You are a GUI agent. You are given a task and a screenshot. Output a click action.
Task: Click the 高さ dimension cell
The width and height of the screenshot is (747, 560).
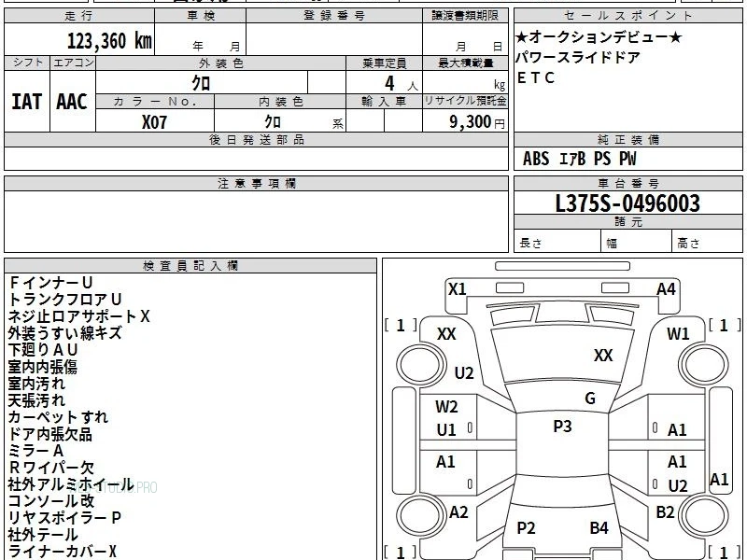(x=707, y=241)
